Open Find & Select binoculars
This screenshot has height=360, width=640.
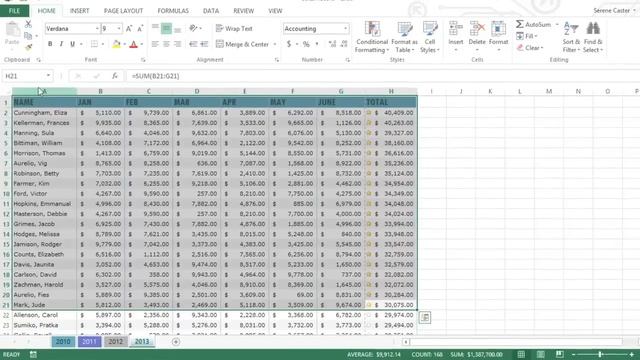(x=593, y=37)
